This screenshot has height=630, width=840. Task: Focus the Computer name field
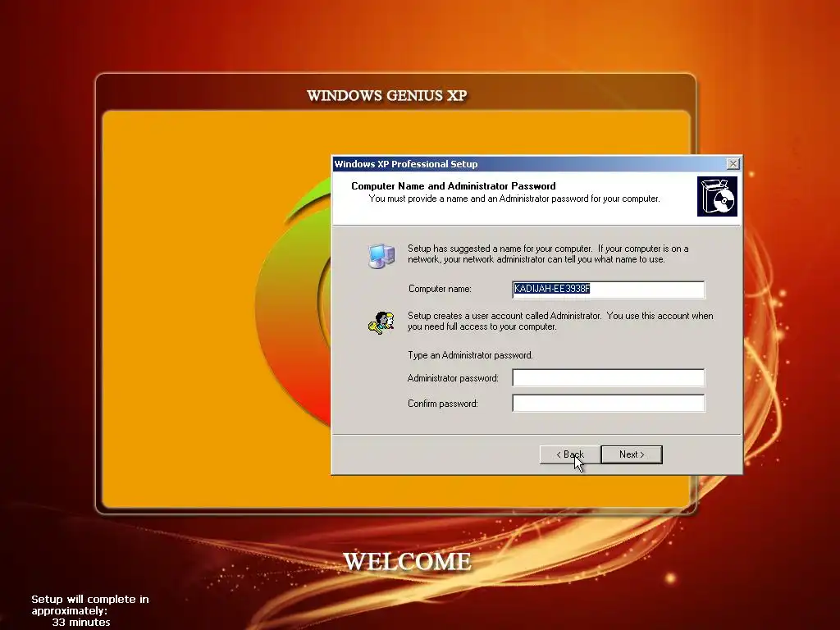point(609,290)
